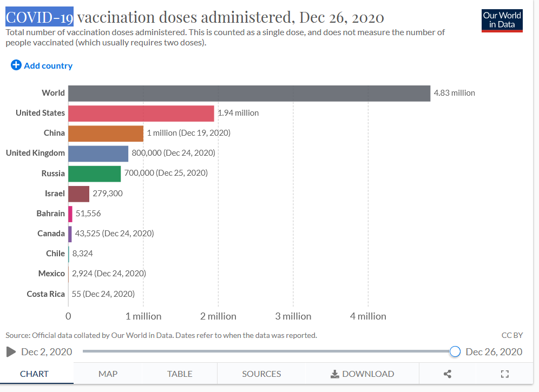Click the Dec 26, 2020 end date label
The image size is (539, 392).
click(x=494, y=352)
